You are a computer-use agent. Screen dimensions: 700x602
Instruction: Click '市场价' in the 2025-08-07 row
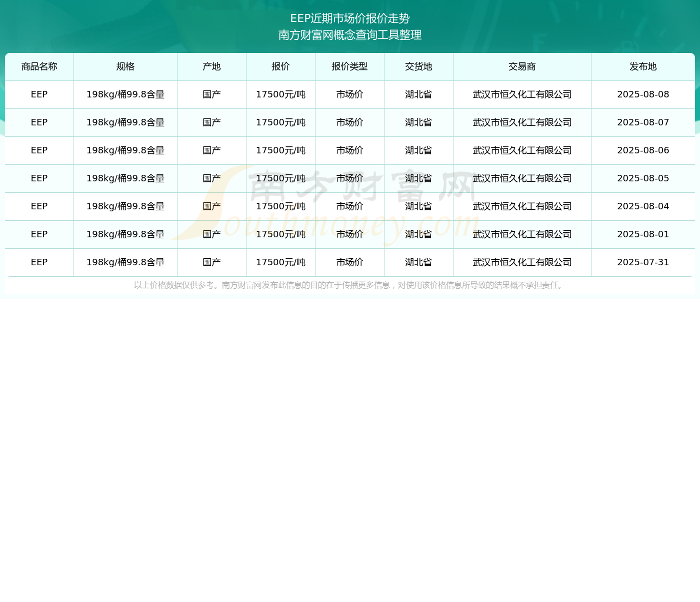[350, 122]
